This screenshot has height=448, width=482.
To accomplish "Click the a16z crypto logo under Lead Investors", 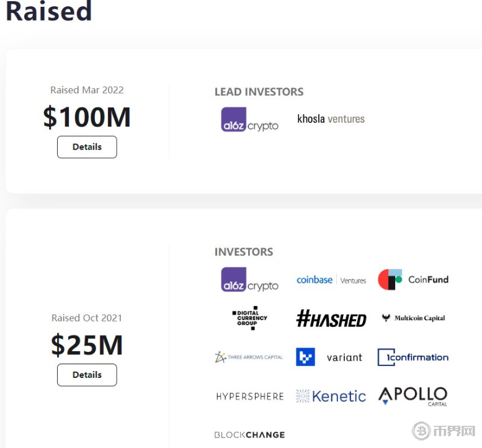I will point(249,119).
